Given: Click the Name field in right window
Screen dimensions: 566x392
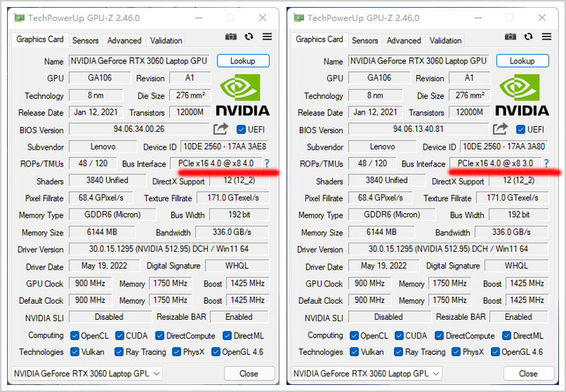Looking at the screenshot, I should (x=419, y=61).
